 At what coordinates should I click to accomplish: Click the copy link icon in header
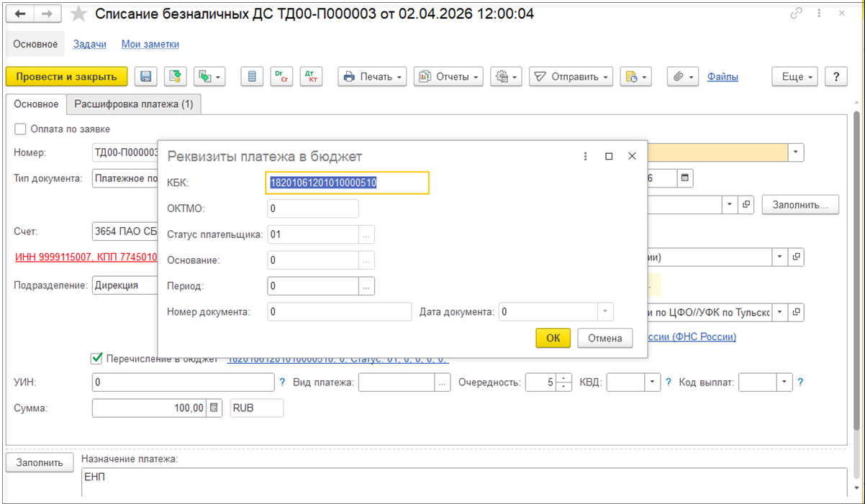pyautogui.click(x=796, y=14)
